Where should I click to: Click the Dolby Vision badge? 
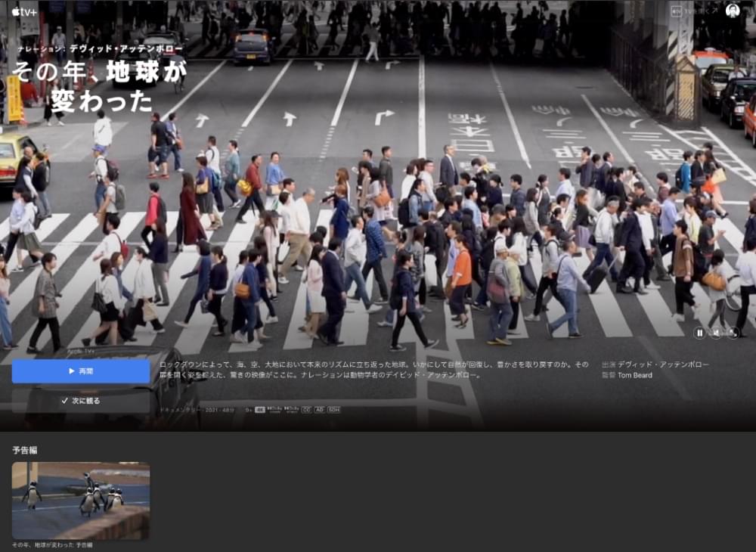pos(274,410)
